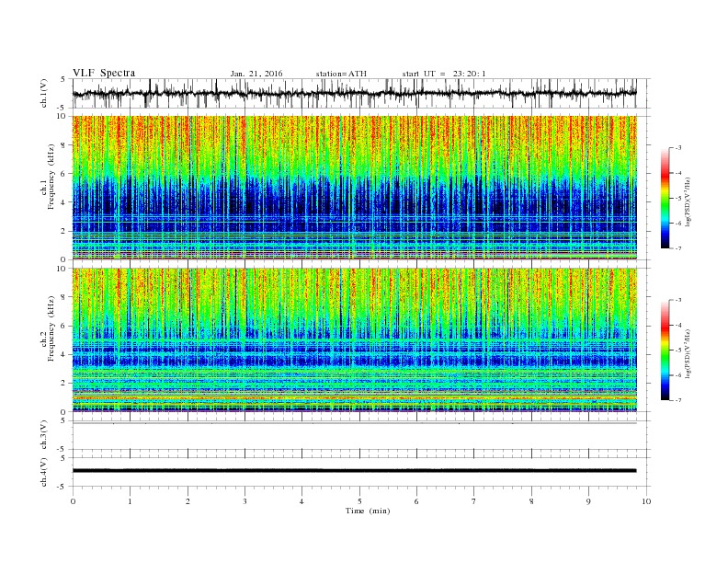Click the "4" tick on the time axis
728x563 pixels.
tap(301, 501)
